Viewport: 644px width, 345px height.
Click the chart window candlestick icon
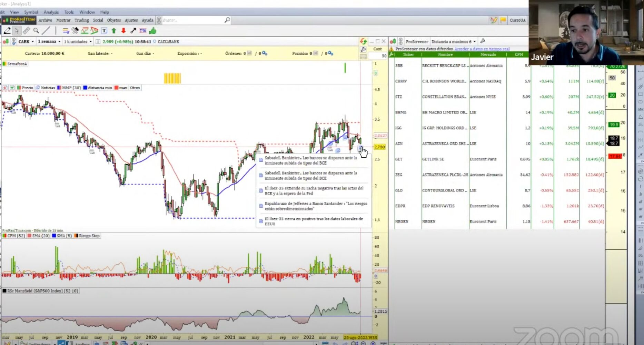[x=6, y=41]
